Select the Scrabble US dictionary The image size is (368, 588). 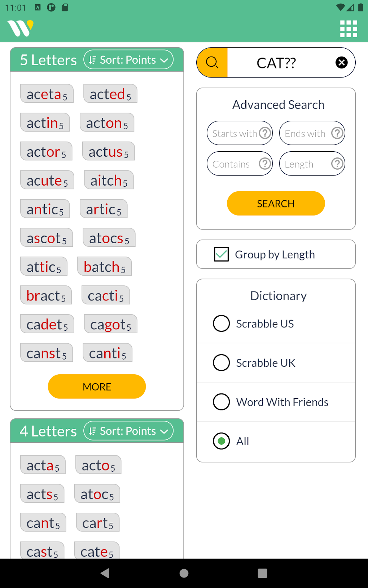coord(221,323)
